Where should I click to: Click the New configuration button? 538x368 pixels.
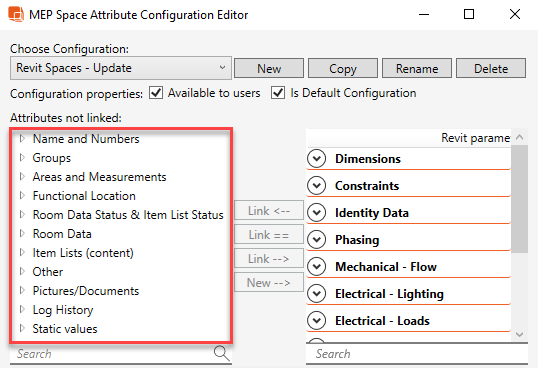(269, 68)
